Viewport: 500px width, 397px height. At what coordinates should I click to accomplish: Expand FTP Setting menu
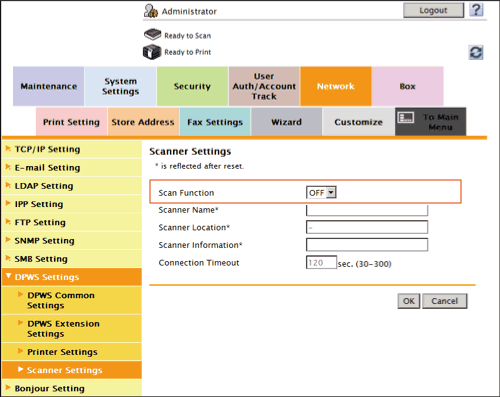(x=72, y=222)
